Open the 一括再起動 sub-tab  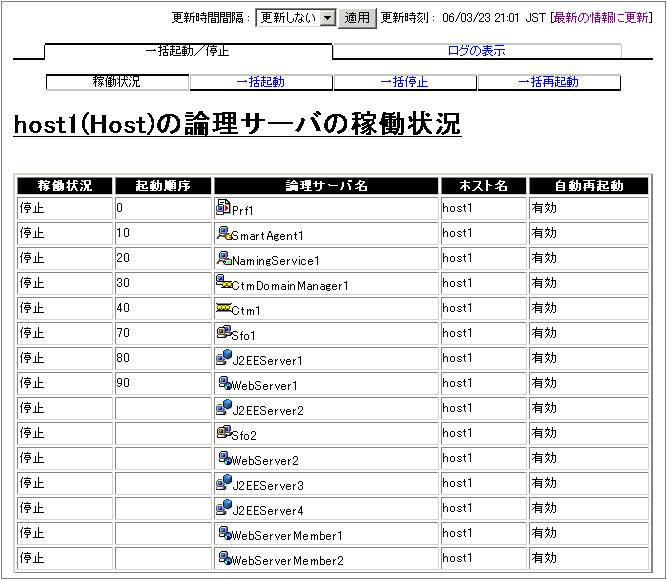[x=548, y=82]
